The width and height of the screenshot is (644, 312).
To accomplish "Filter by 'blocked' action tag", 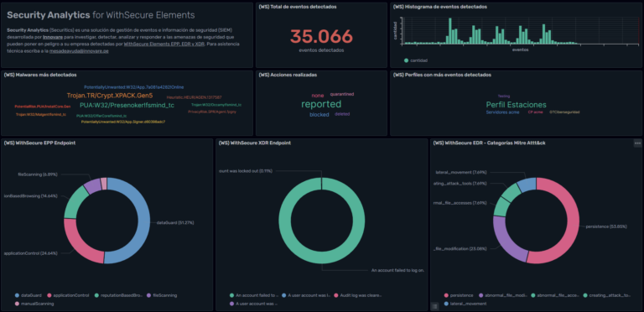I will pos(319,115).
